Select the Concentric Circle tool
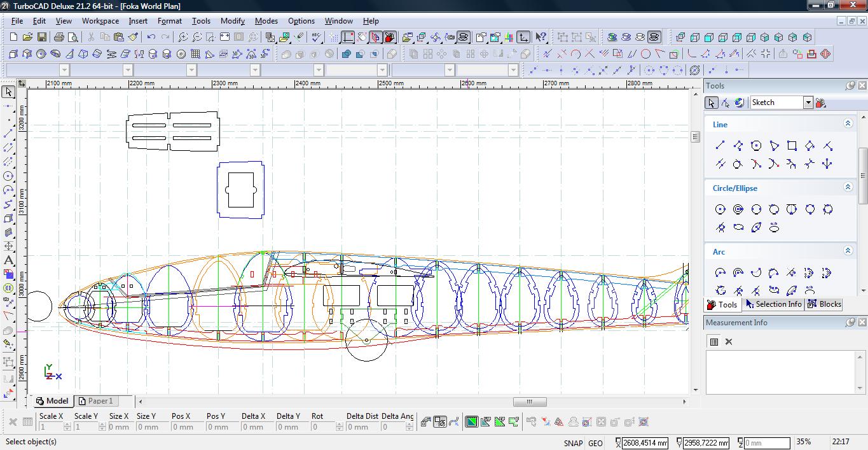868x450 pixels. click(x=738, y=209)
